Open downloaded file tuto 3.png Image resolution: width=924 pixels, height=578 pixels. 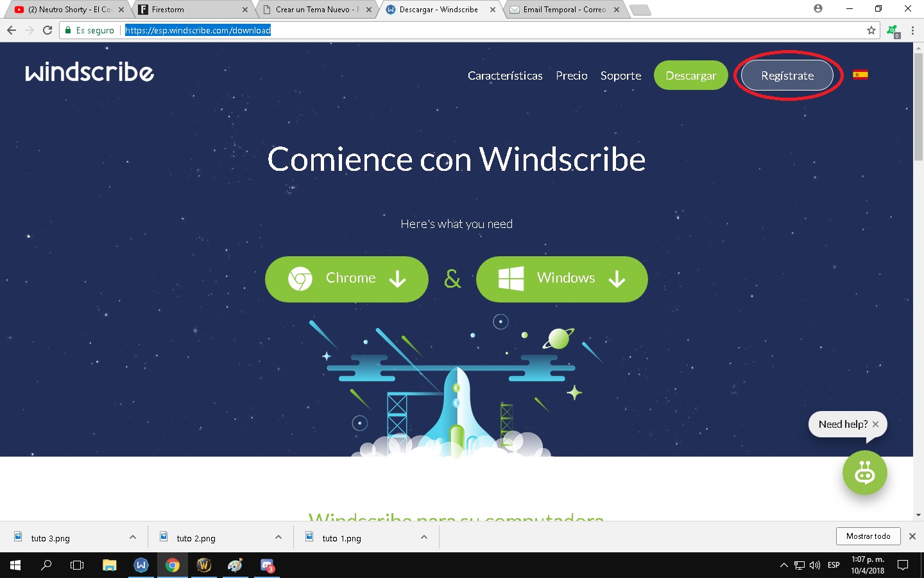(x=50, y=538)
